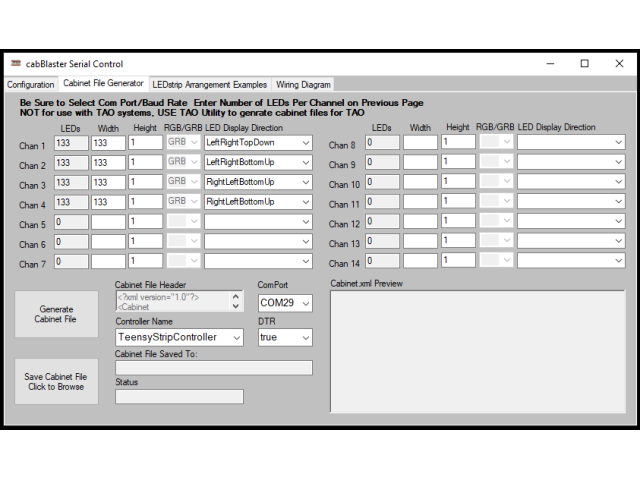Click the Generate Cabinet File button
Viewport: 640px width, 480px height.
coord(56,315)
